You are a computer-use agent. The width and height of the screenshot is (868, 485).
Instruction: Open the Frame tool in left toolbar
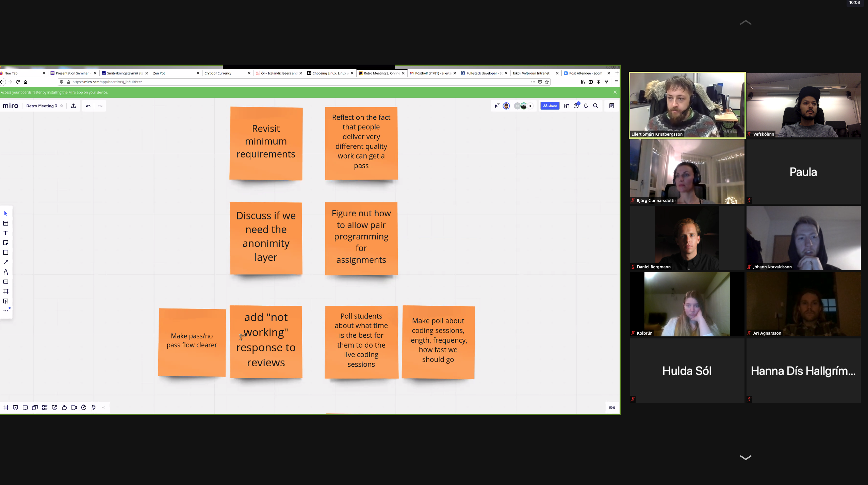click(5, 291)
